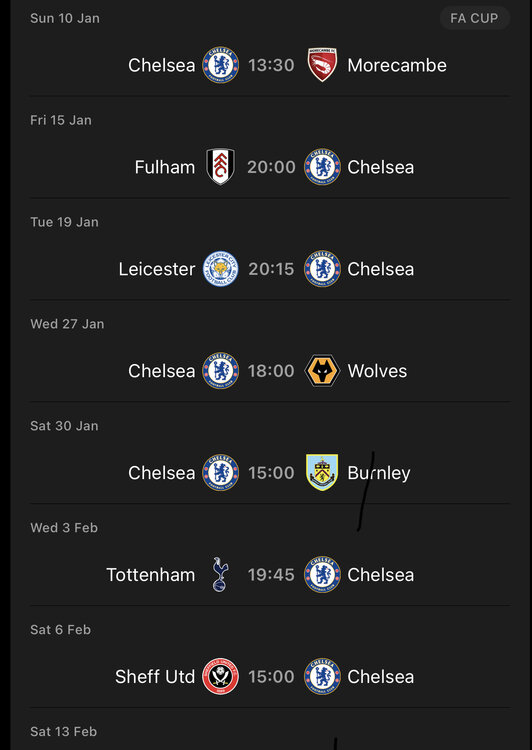This screenshot has width=532, height=750.
Task: Select the FA CUP competition tag
Action: pos(475,18)
